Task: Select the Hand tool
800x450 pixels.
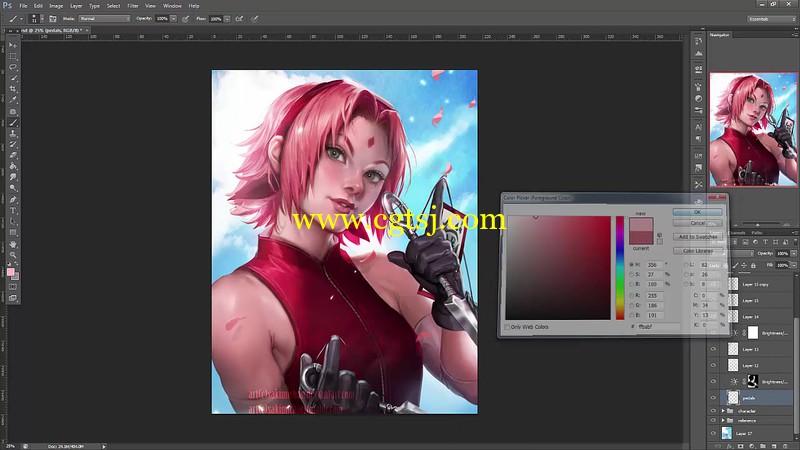Action: [x=13, y=244]
